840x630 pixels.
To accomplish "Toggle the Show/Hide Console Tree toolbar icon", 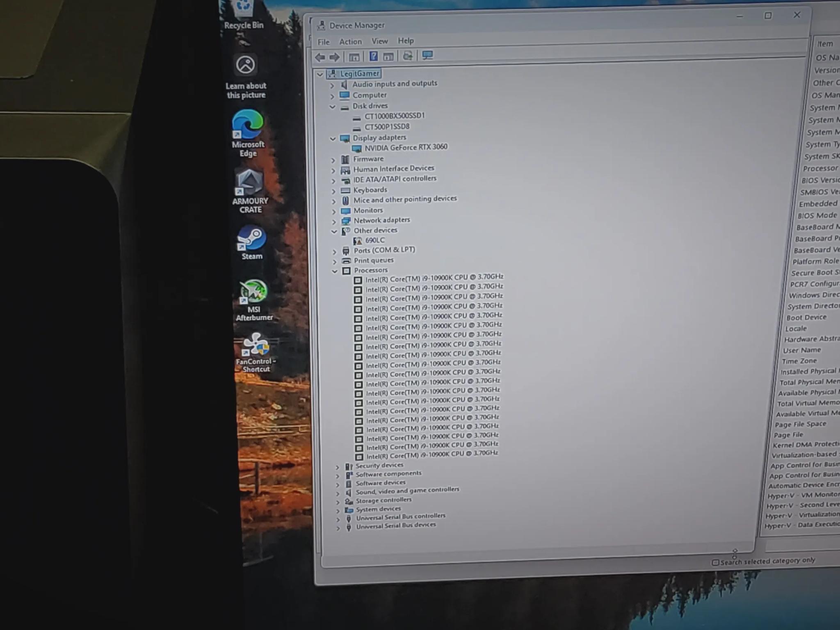I will (x=354, y=57).
